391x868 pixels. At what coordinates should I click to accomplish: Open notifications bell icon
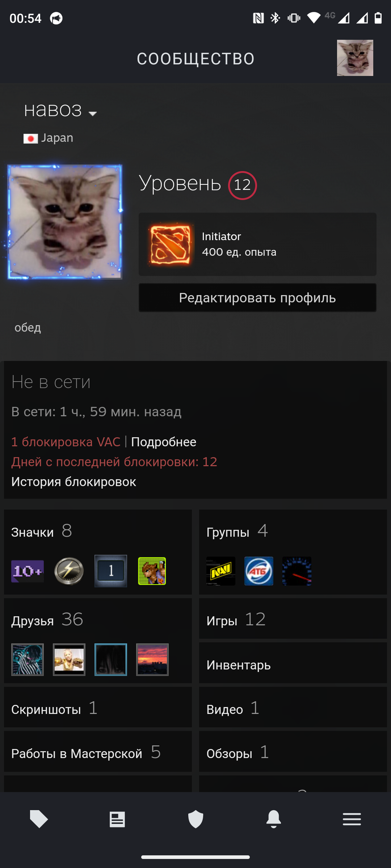tap(274, 819)
